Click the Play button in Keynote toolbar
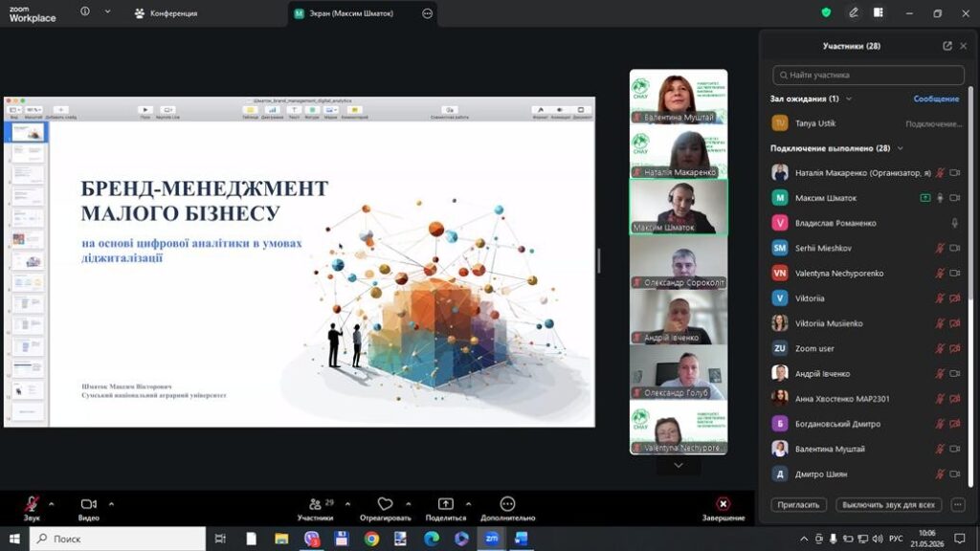The height and width of the screenshot is (551, 980). pos(145,111)
